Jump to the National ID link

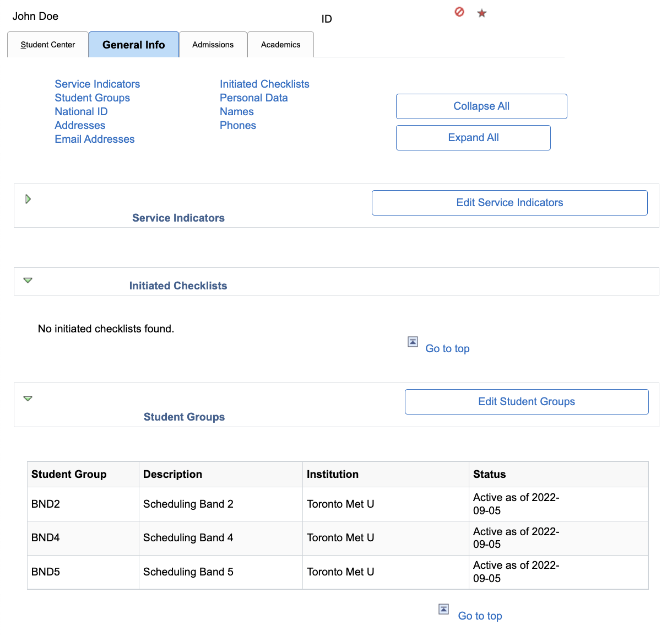pyautogui.click(x=81, y=112)
